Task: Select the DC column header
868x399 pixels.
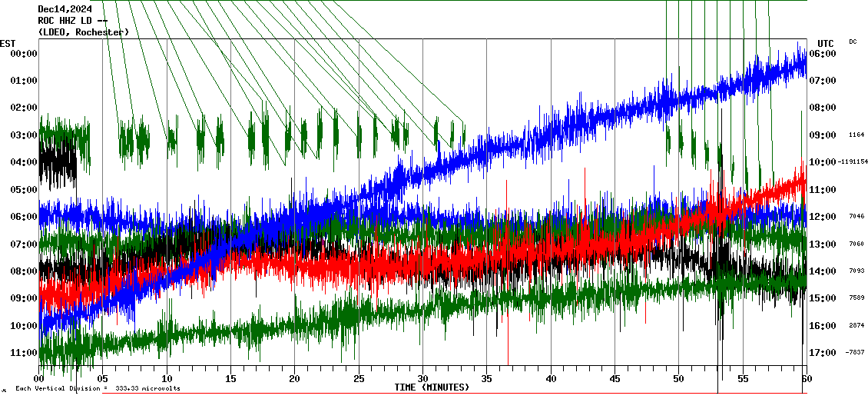Action: tap(853, 42)
